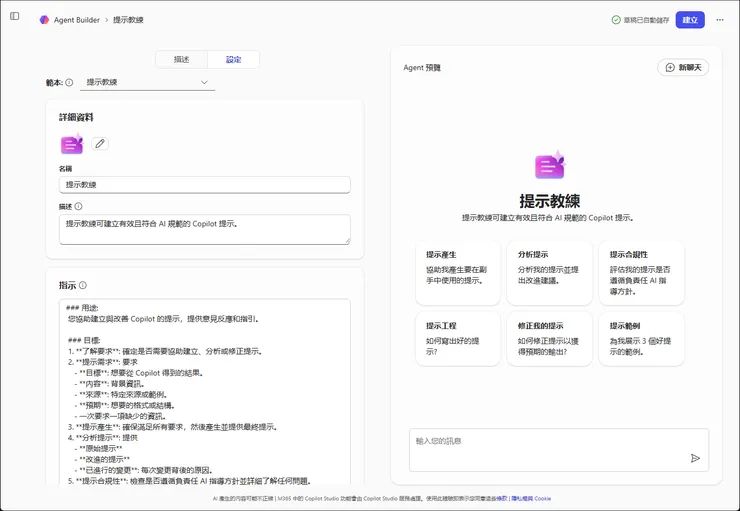Click the 草稿已自動儲存 status text

646,20
